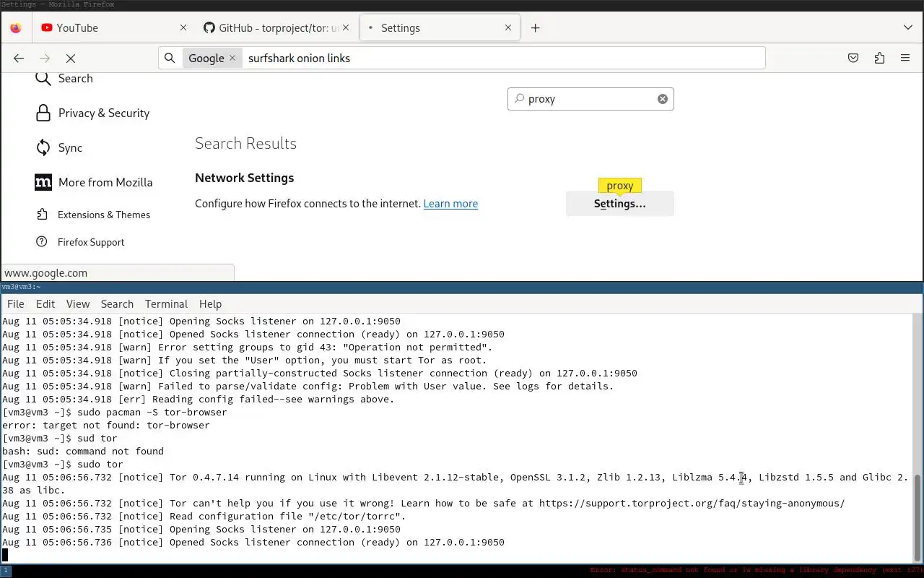The image size is (924, 578).
Task: Click the Firefox Support question mark icon
Action: click(42, 242)
